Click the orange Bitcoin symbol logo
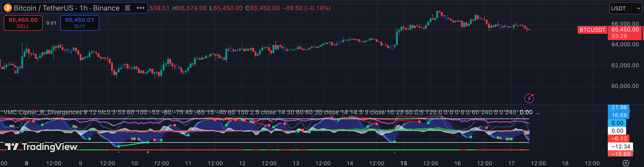This screenshot has width=644, height=167. [x=8, y=8]
